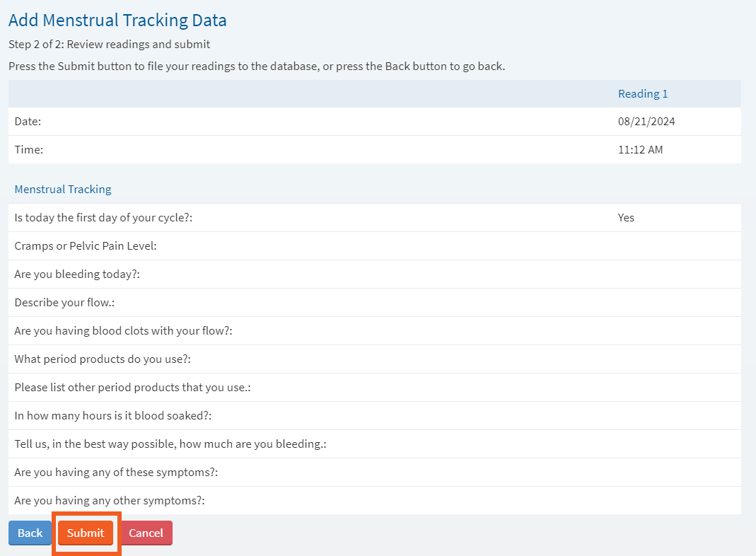
Task: Click 'Are you having any other symptoms?' row
Action: click(375, 501)
